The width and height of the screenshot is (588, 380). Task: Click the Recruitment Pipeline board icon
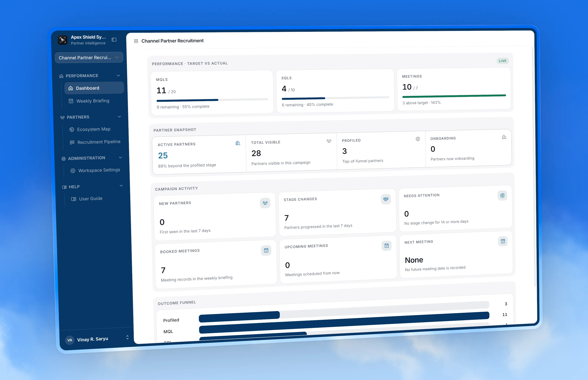click(x=72, y=142)
